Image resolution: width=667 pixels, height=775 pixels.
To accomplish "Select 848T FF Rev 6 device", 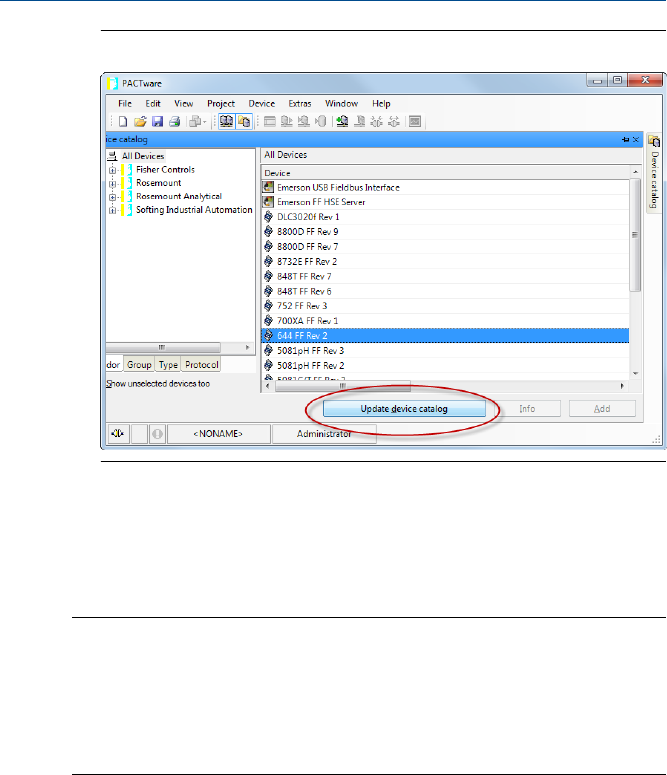I will pyautogui.click(x=445, y=291).
